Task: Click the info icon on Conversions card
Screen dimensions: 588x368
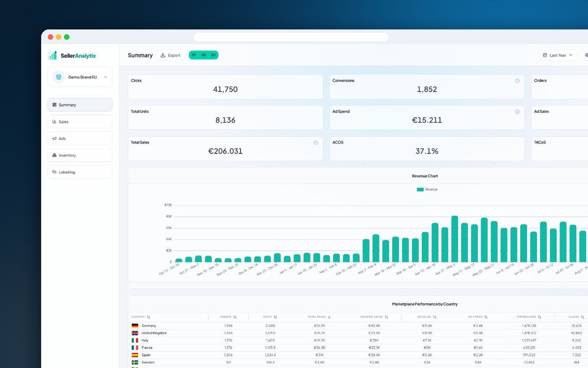Action: coord(517,81)
